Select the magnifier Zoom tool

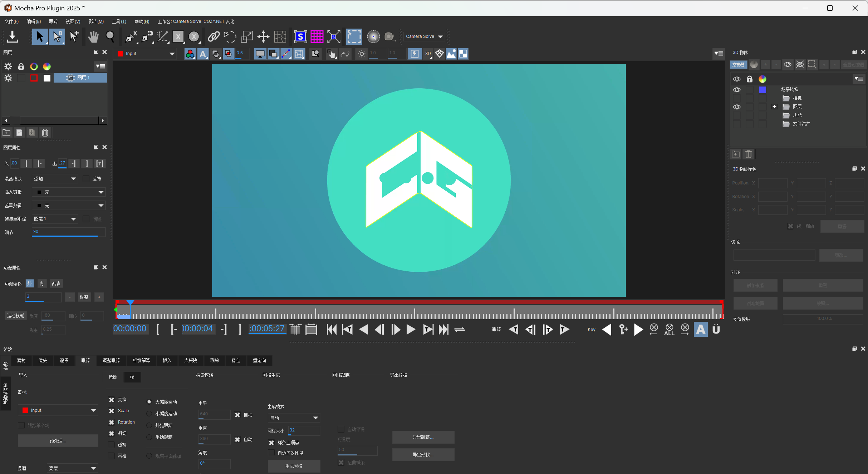coord(110,36)
